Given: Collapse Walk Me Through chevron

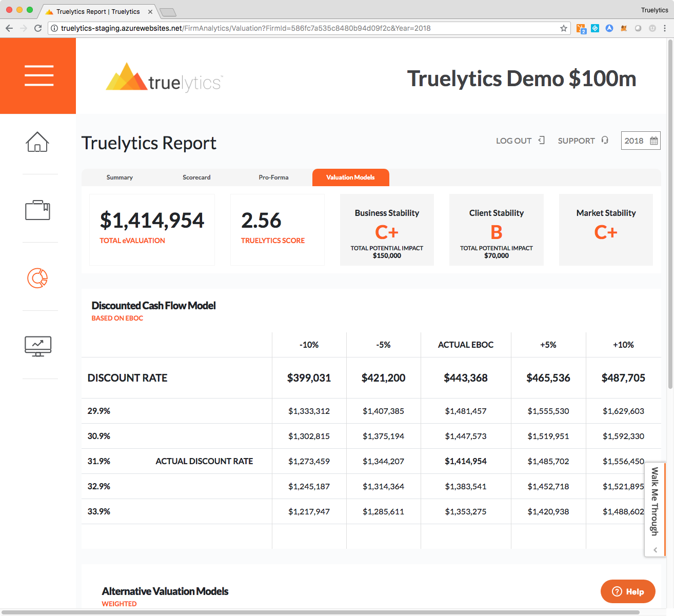Looking at the screenshot, I should (655, 550).
